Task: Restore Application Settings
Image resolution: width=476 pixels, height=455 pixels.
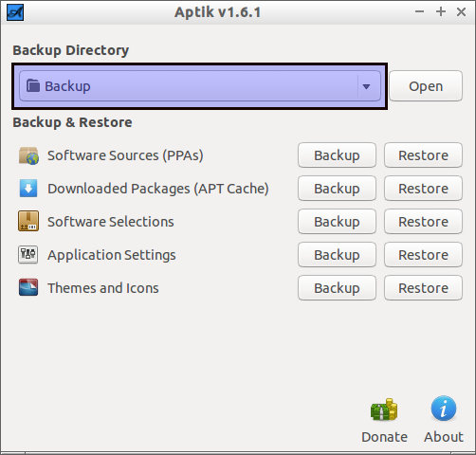Action: pos(423,255)
